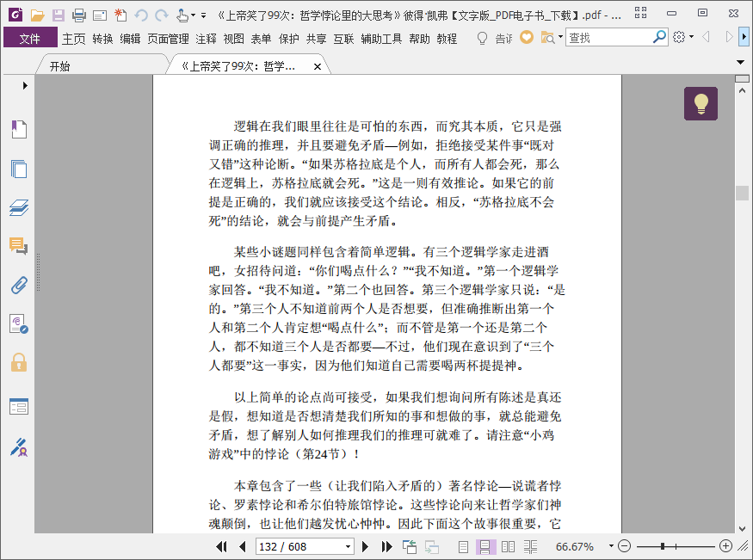This screenshot has height=560, width=753.
Task: Open the page number dropdown
Action: (x=349, y=546)
